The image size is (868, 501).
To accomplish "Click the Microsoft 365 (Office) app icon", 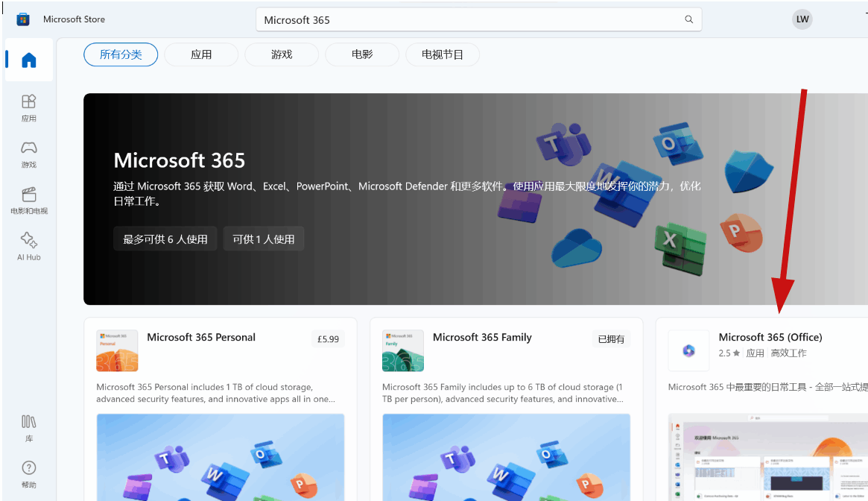I will pyautogui.click(x=688, y=351).
